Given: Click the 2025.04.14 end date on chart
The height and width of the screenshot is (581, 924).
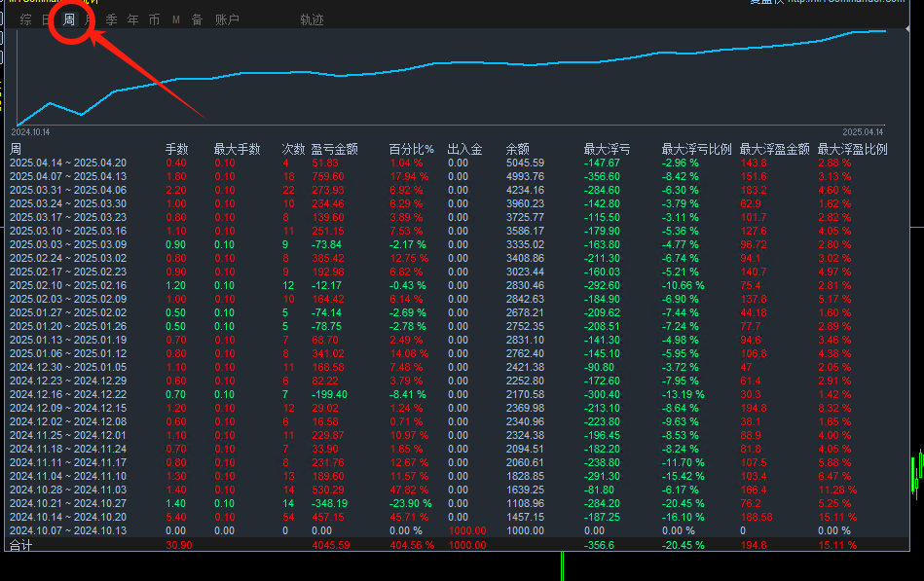Looking at the screenshot, I should pos(863,131).
